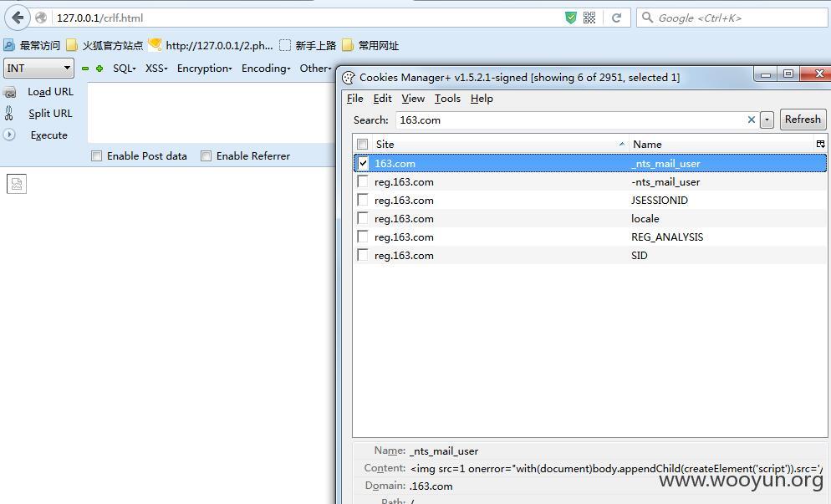
Task: Reload the page with the refresh icon
Action: (616, 18)
